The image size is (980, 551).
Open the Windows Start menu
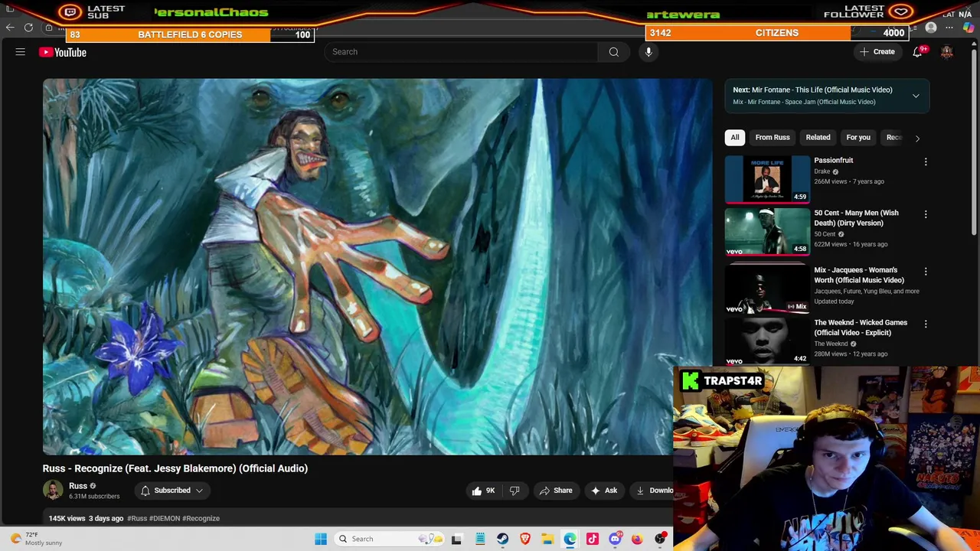tap(321, 539)
